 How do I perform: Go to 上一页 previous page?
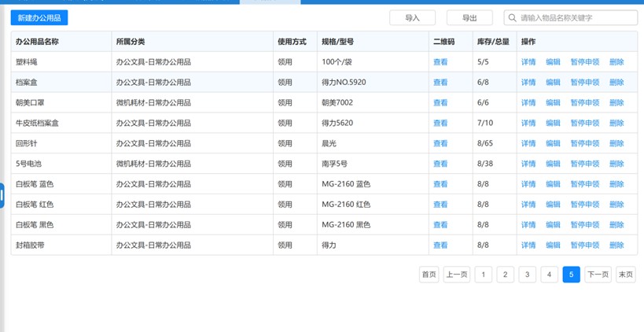[457, 275]
